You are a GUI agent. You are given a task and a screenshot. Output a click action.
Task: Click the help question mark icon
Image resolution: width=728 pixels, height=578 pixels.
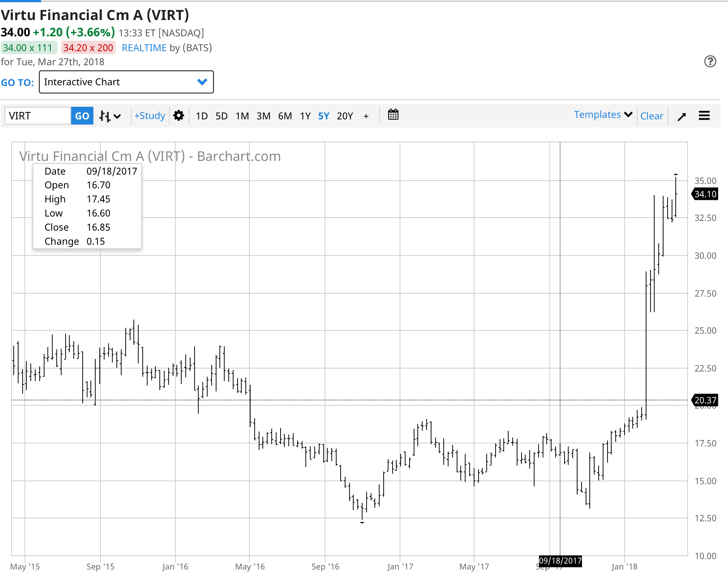pos(710,62)
